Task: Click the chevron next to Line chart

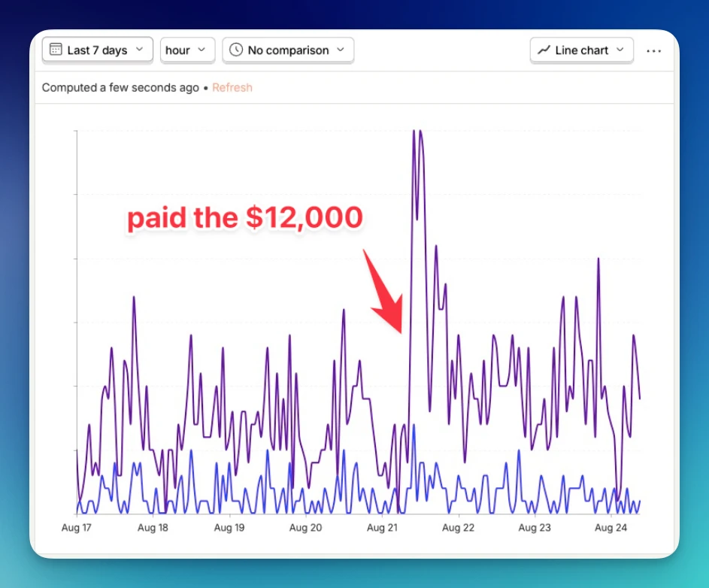Action: click(620, 50)
